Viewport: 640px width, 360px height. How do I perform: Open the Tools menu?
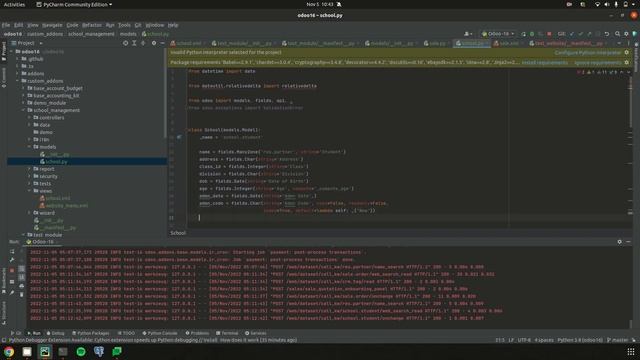[124, 25]
